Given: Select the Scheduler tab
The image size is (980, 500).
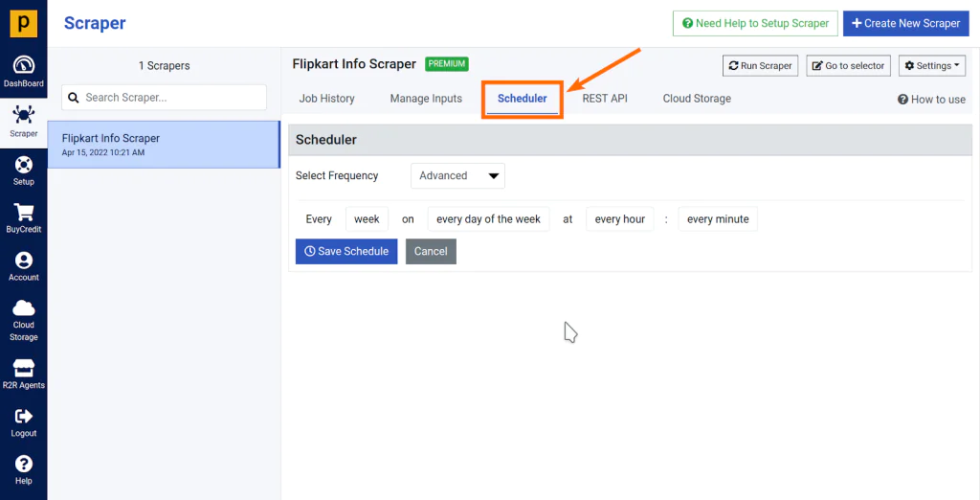Looking at the screenshot, I should [523, 99].
